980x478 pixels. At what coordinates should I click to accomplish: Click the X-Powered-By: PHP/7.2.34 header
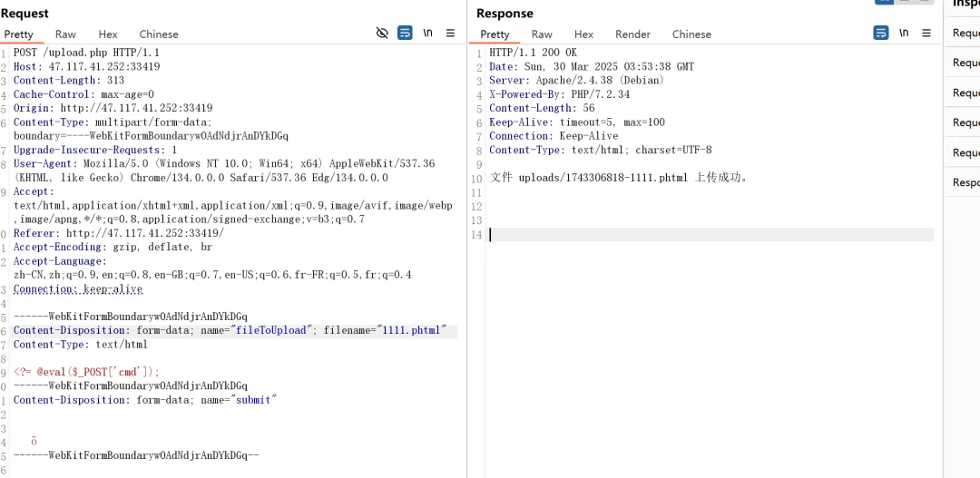(x=559, y=94)
